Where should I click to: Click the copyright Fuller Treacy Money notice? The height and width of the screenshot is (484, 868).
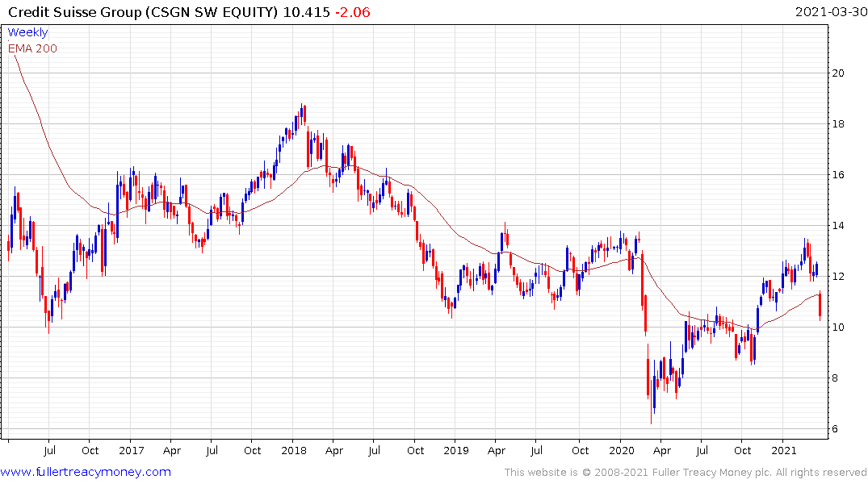point(686,473)
